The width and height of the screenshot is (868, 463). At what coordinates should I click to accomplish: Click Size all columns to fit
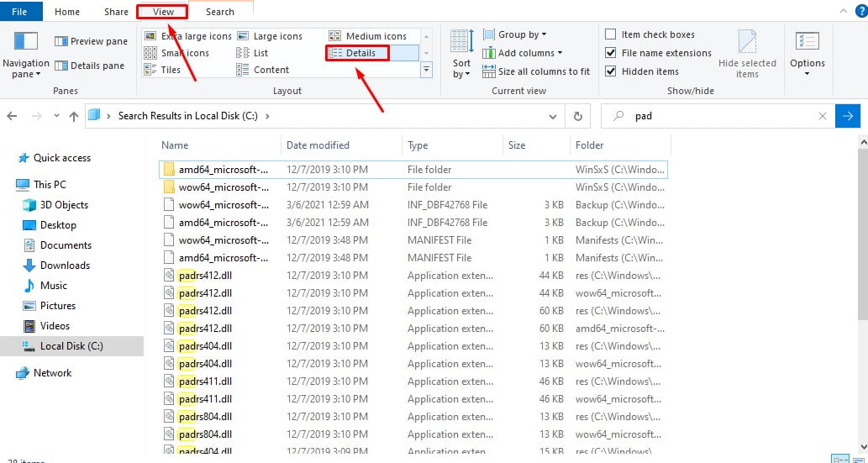(x=536, y=71)
